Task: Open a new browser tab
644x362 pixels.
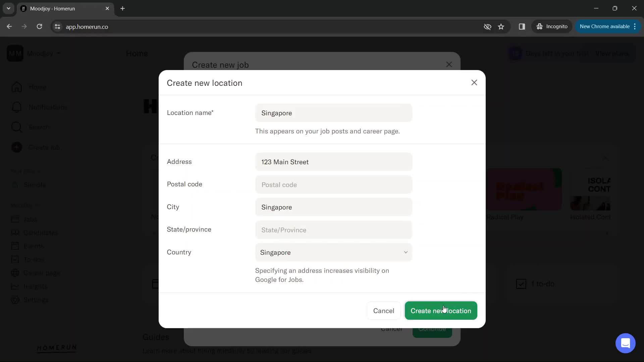Action: click(123, 8)
